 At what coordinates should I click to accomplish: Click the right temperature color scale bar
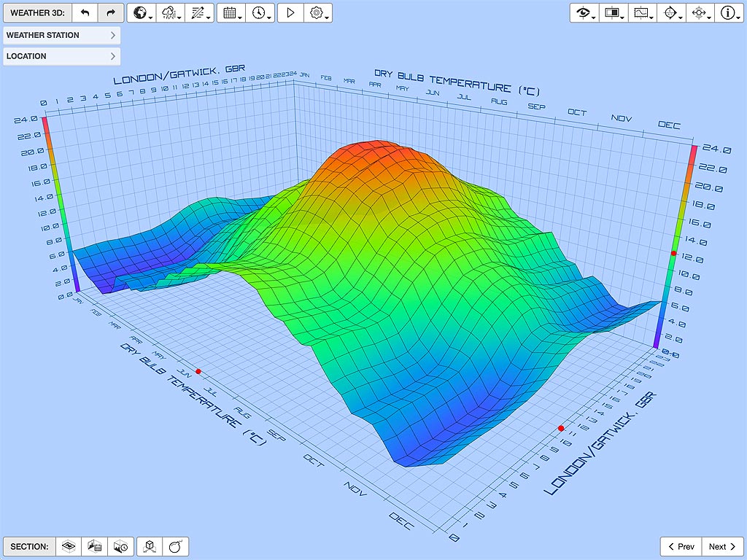(676, 246)
